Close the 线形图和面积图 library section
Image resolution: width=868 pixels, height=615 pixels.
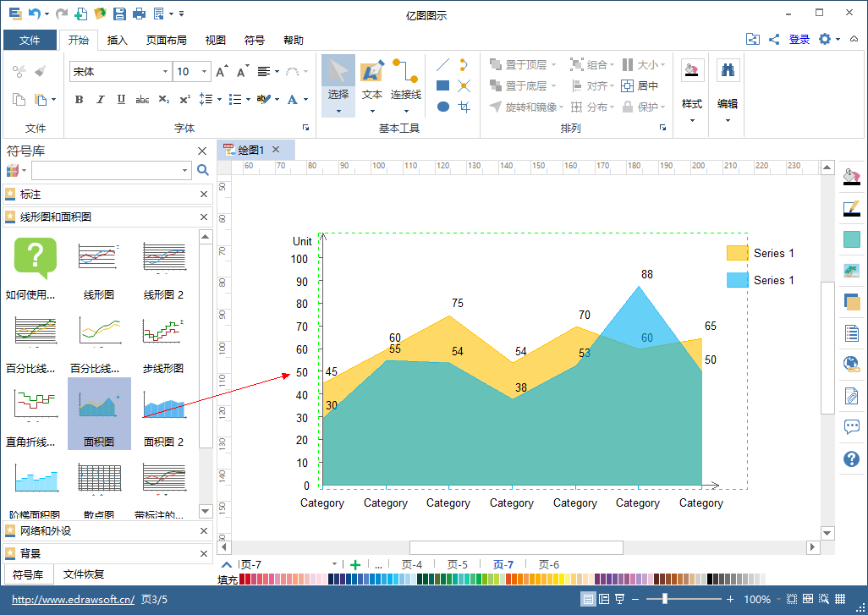204,217
